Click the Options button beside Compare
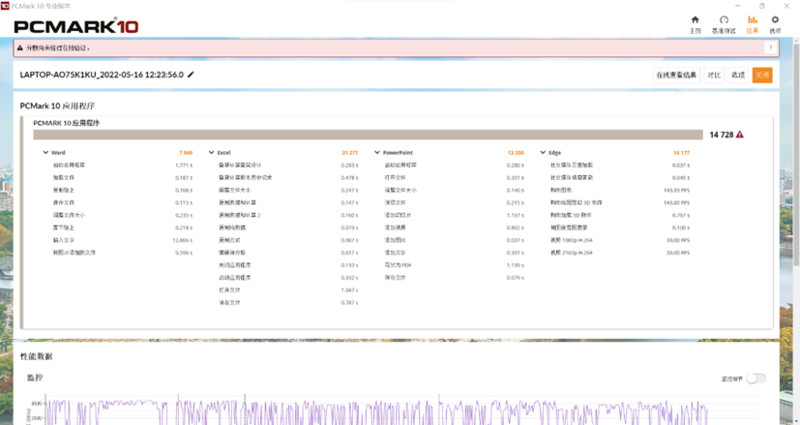This screenshot has width=800, height=425. pyautogui.click(x=738, y=75)
